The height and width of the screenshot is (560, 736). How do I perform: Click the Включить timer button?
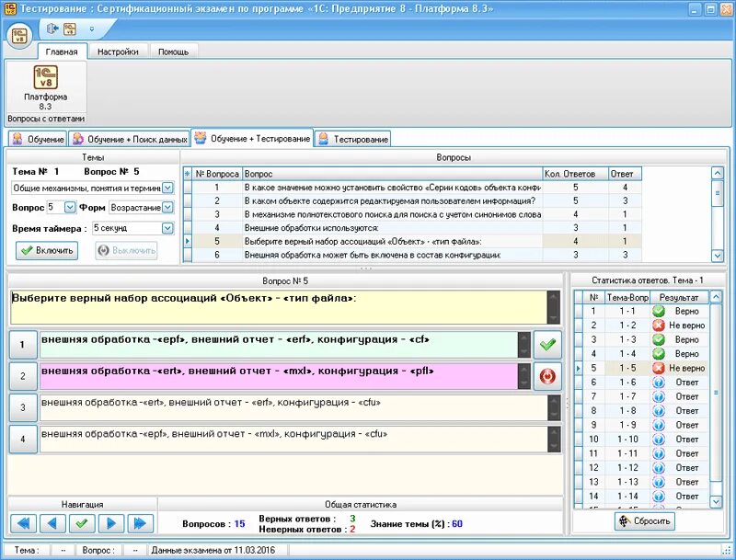[x=47, y=250]
